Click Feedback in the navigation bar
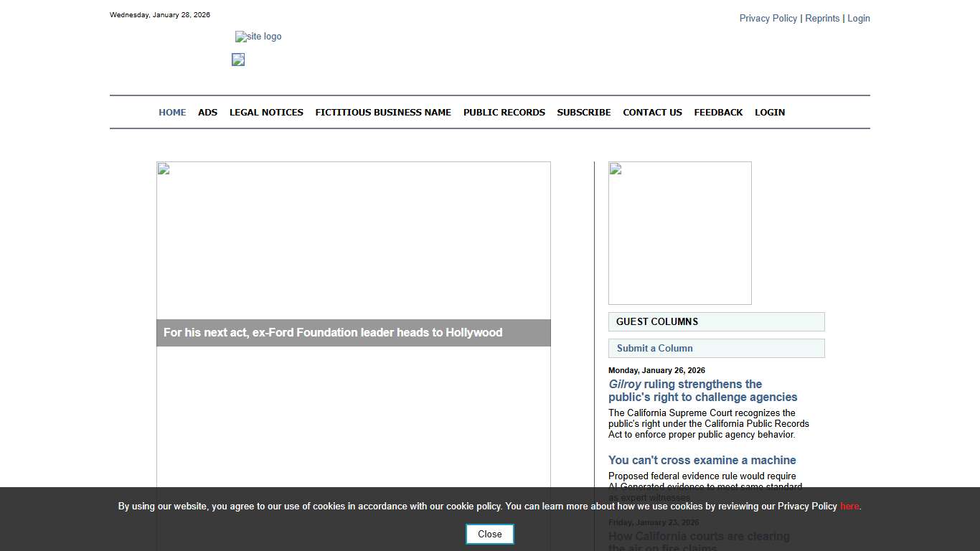The height and width of the screenshot is (551, 980). coord(718,113)
